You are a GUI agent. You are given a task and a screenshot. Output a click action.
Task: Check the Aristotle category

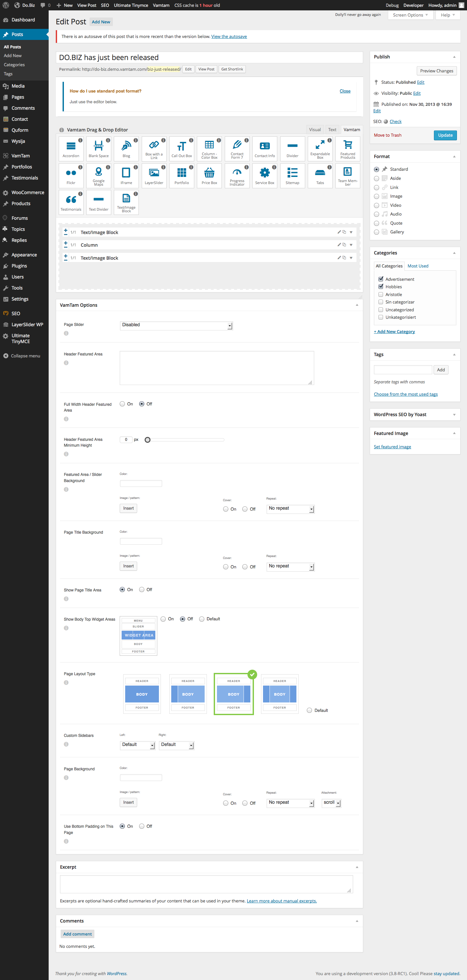tap(381, 294)
